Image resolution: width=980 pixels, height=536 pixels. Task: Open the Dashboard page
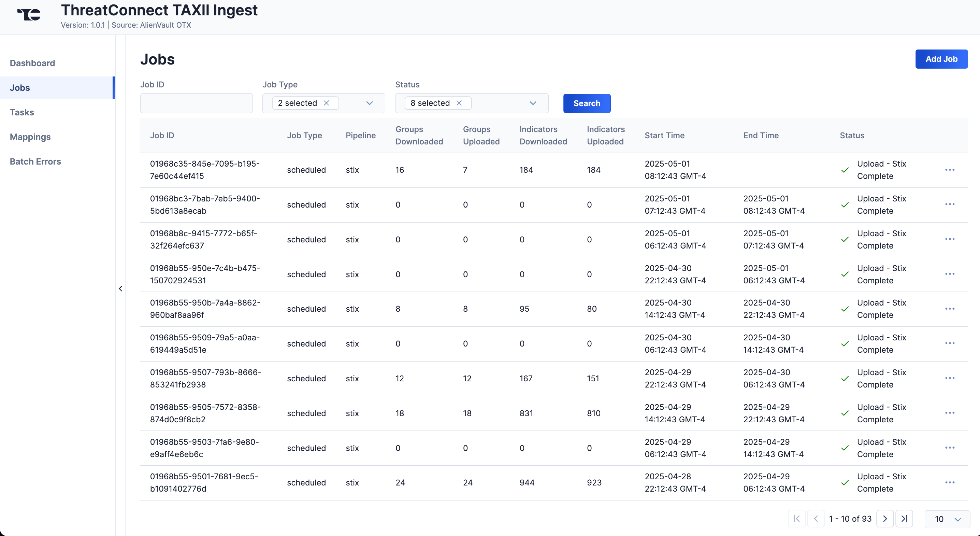click(32, 63)
